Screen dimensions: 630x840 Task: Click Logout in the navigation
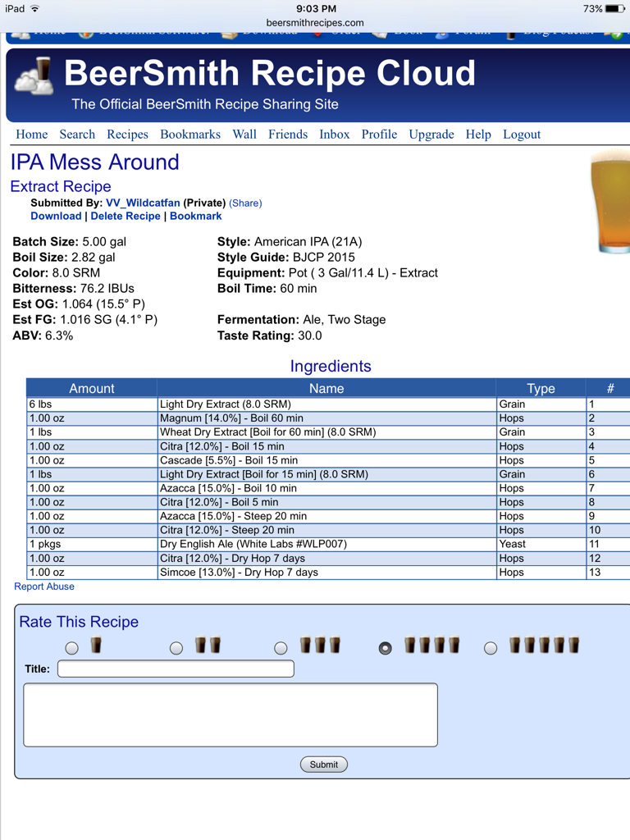coord(522,135)
